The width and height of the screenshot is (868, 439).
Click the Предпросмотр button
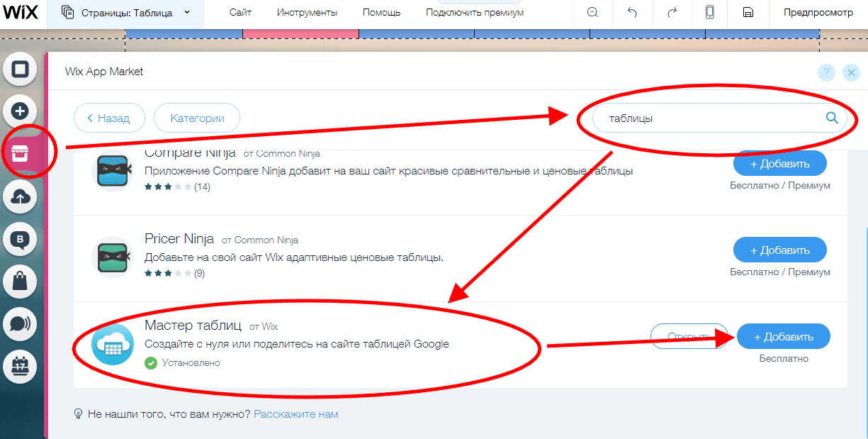(x=818, y=13)
